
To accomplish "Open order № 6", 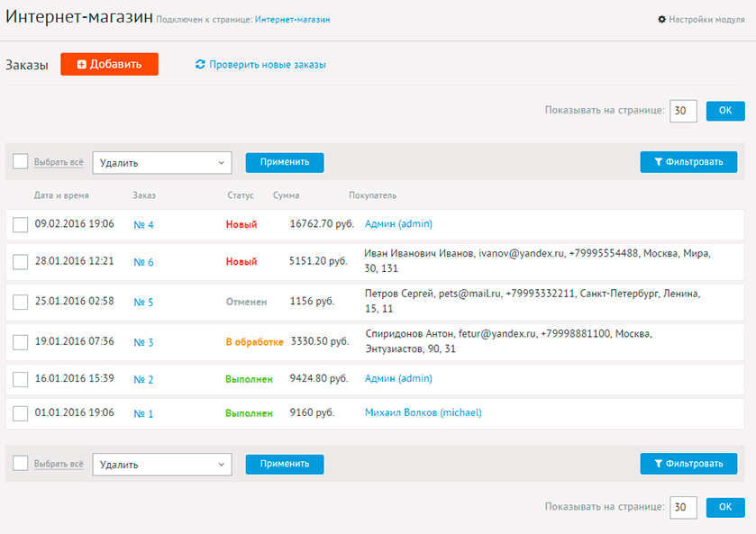I will [x=143, y=262].
